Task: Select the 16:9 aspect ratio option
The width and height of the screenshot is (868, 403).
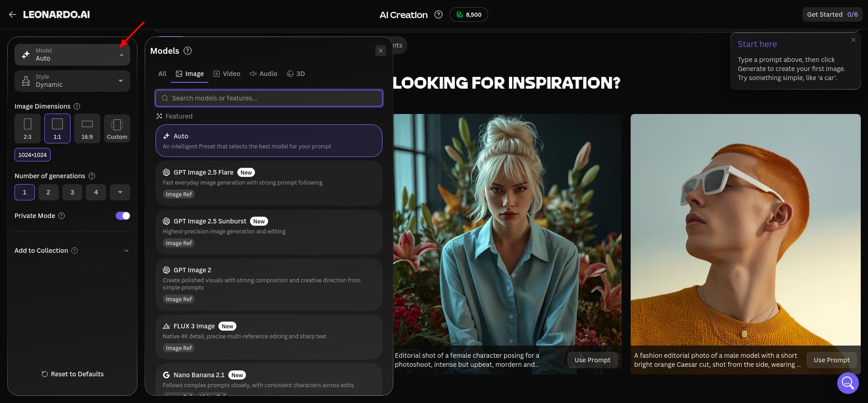Action: point(87,128)
